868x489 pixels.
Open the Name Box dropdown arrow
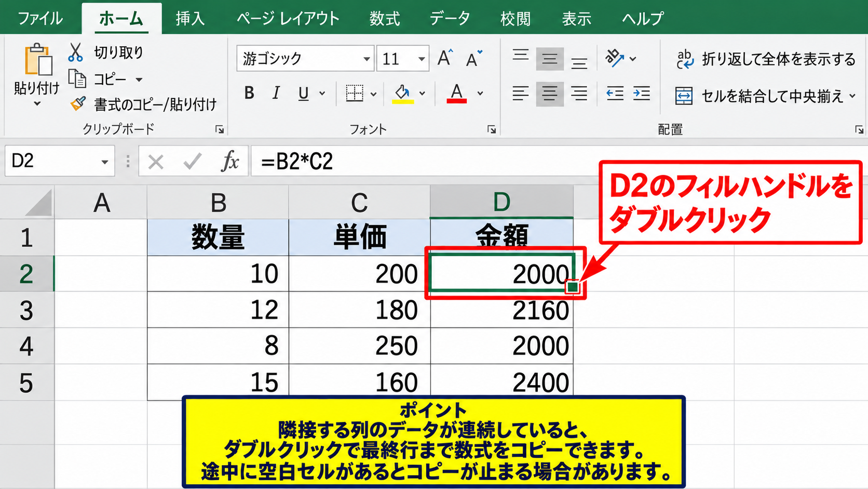click(x=104, y=162)
